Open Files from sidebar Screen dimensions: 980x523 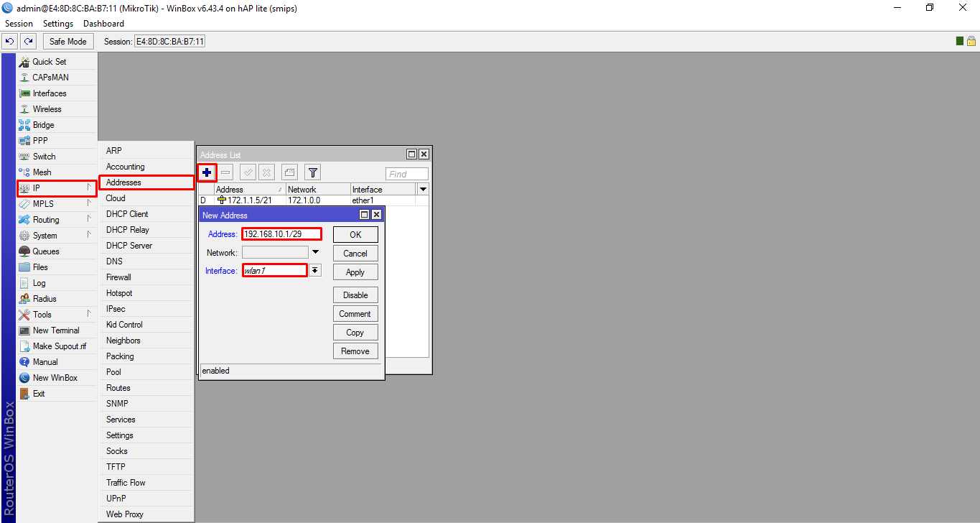(x=57, y=267)
